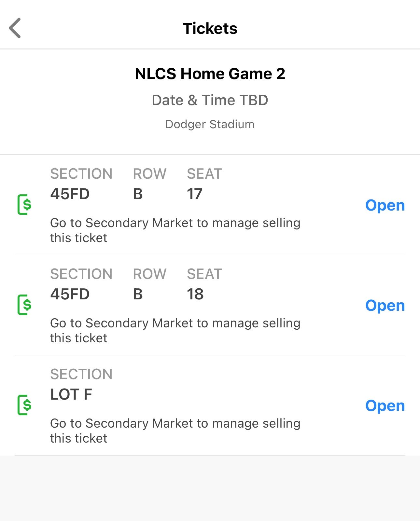Click the green dollar icon for seat 18
This screenshot has height=521, width=420.
pos(24,305)
